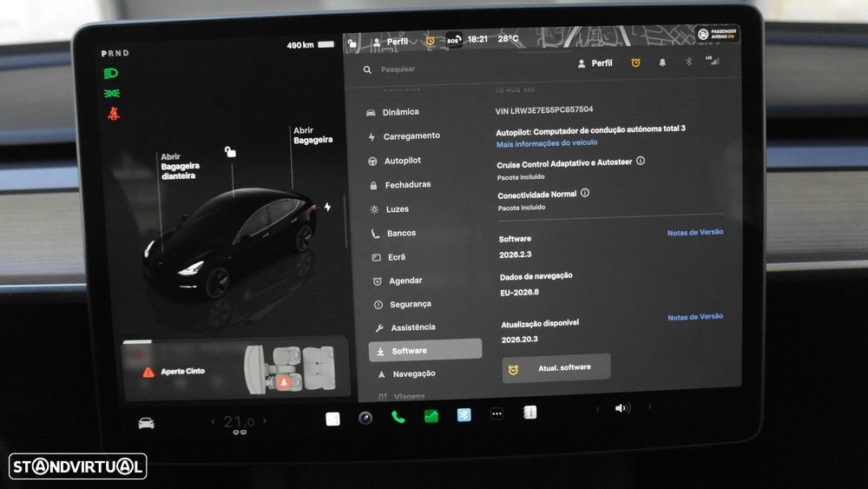The width and height of the screenshot is (868, 489).
Task: Tap the headlights indicator icon
Action: tap(111, 73)
